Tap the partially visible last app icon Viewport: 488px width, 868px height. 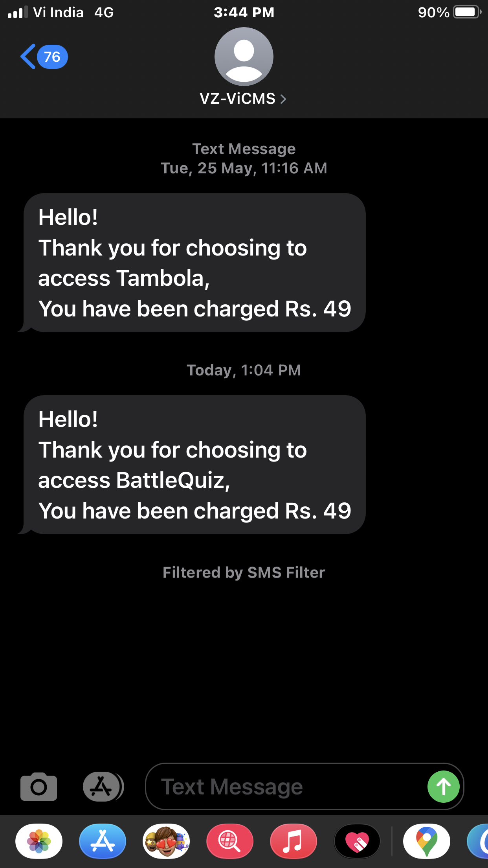pyautogui.click(x=479, y=841)
